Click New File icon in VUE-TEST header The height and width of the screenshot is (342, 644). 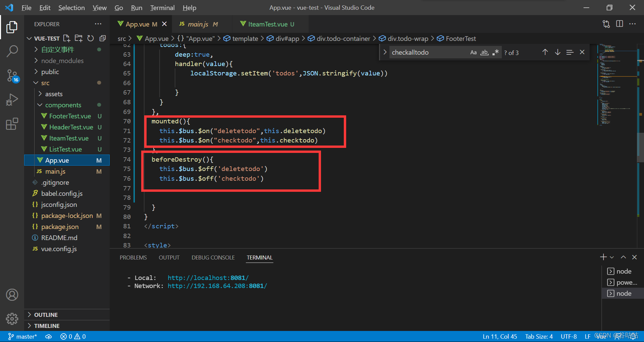pyautogui.click(x=66, y=38)
